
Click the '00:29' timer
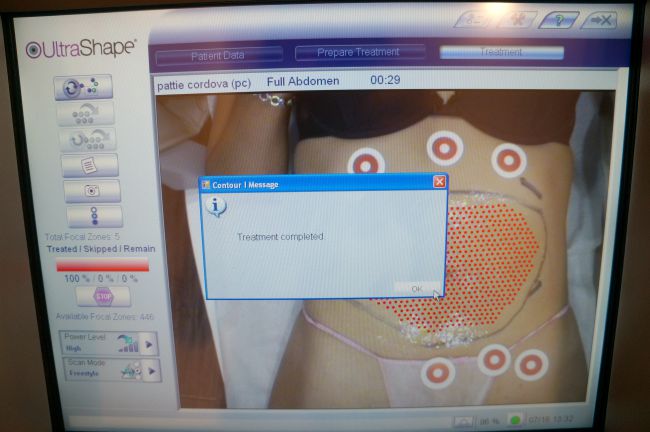pos(385,80)
